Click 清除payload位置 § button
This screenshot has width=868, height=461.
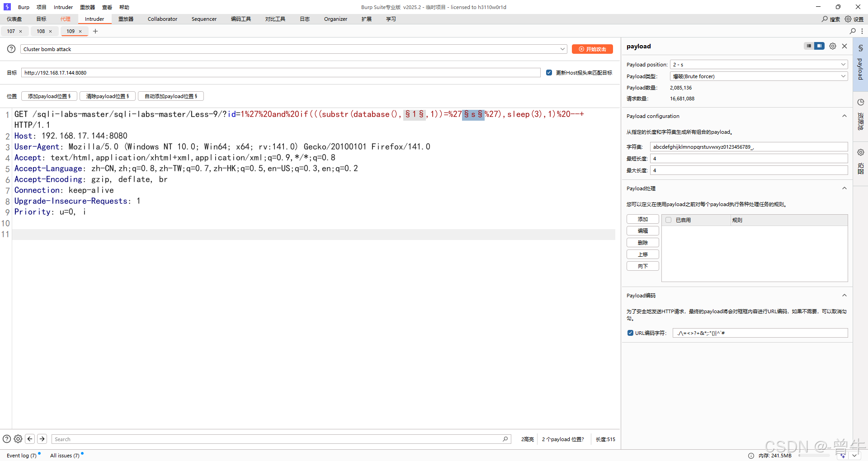coord(108,96)
